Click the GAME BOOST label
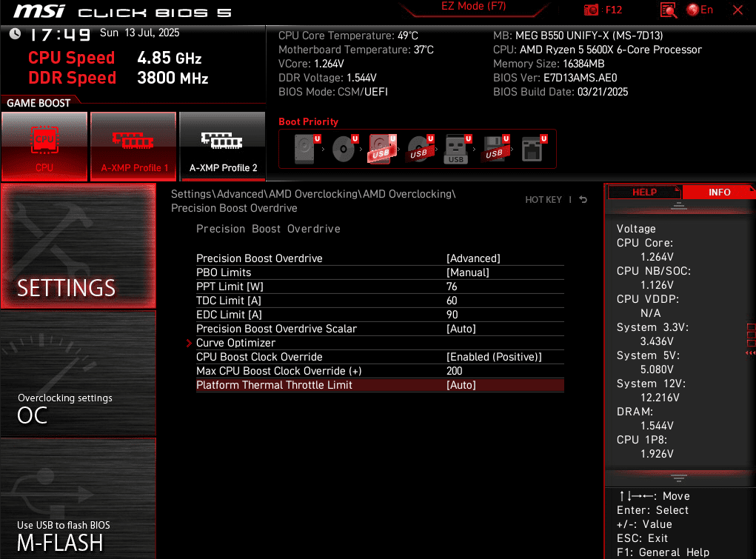The image size is (756, 559). [x=39, y=103]
